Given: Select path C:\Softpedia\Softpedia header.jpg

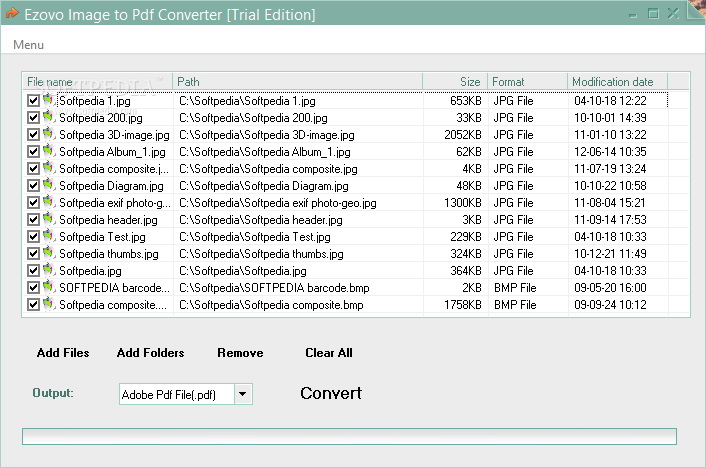Looking at the screenshot, I should coord(261,220).
